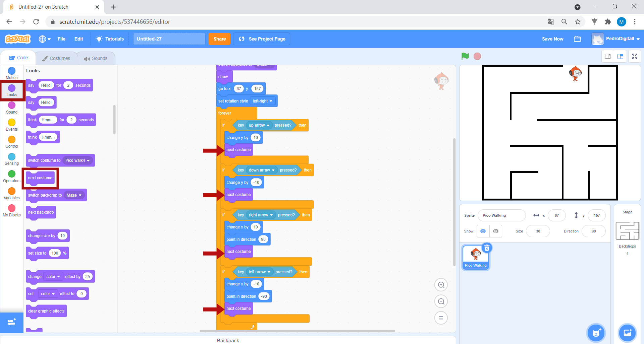This screenshot has height=344, width=644.
Task: Click the hide sprite crossed-eye toggle
Action: coord(495,231)
